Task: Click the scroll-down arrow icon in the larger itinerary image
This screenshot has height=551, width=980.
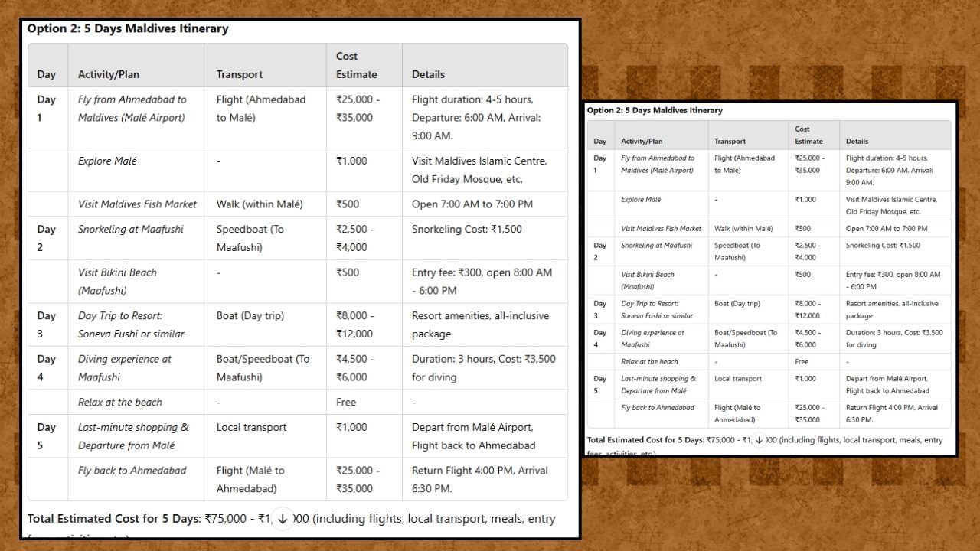Action: pos(283,519)
